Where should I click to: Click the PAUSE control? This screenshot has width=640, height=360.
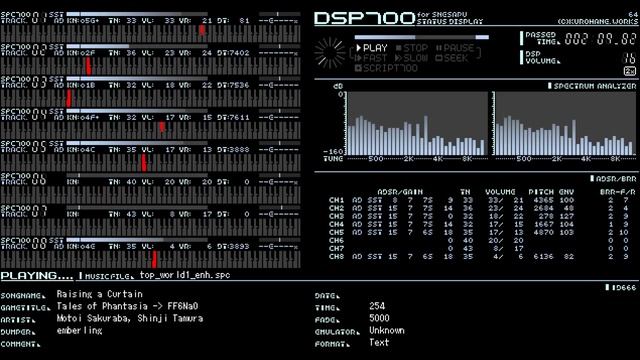(455, 48)
